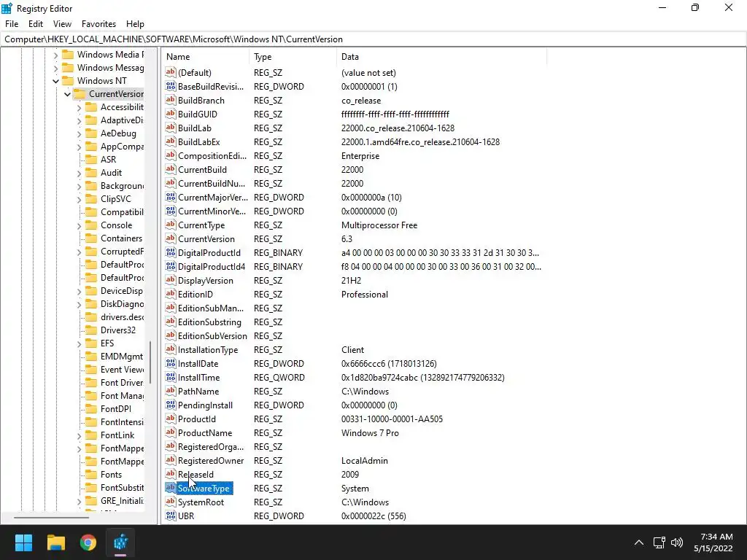
Task: Click the CurrentType string icon
Action: (x=171, y=225)
